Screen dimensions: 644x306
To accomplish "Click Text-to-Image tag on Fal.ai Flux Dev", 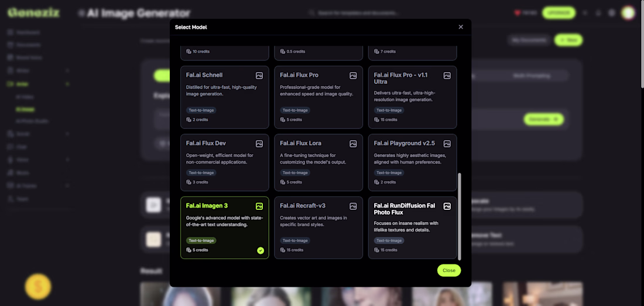I will pyautogui.click(x=201, y=173).
